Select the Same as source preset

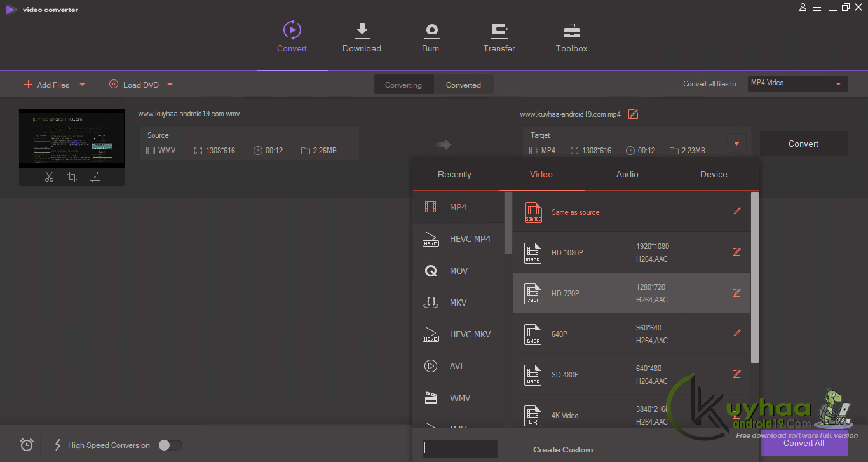point(632,212)
